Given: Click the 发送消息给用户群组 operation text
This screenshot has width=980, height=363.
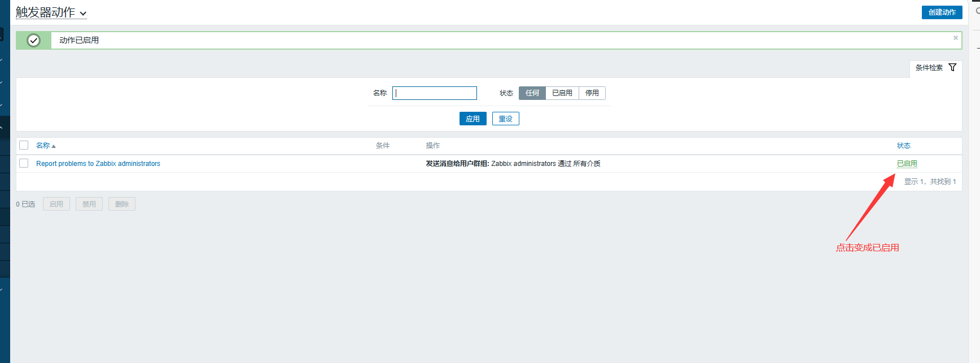Looking at the screenshot, I should pos(457,164).
